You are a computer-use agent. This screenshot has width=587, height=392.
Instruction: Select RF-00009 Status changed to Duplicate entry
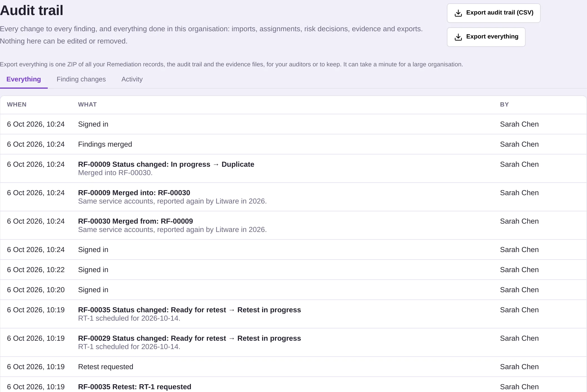tap(293, 168)
